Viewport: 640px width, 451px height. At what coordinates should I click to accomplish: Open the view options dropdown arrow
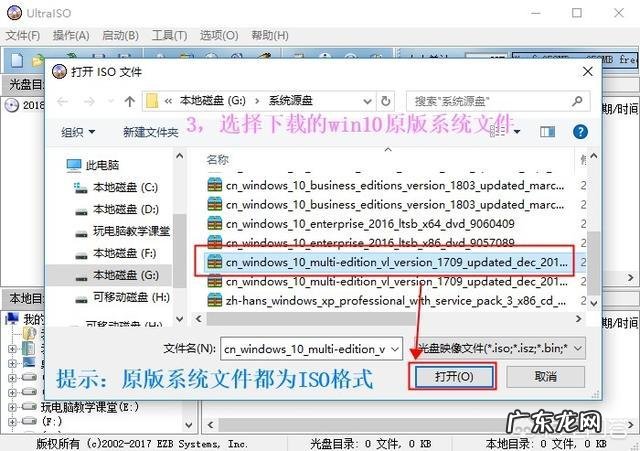[517, 131]
